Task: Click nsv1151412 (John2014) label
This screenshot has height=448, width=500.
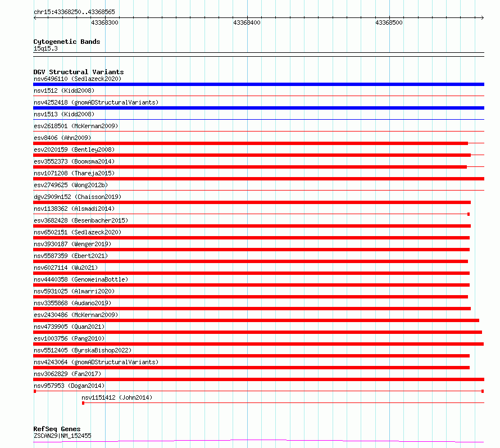Action: coord(117,397)
